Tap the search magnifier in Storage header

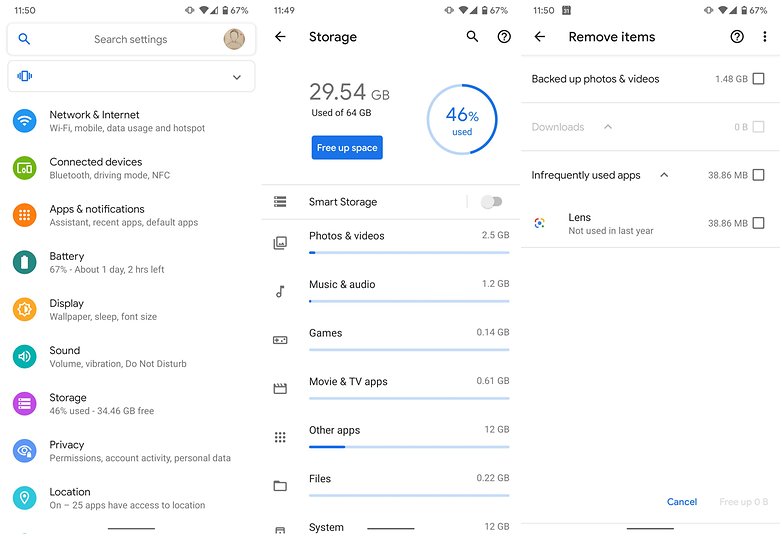pos(472,36)
